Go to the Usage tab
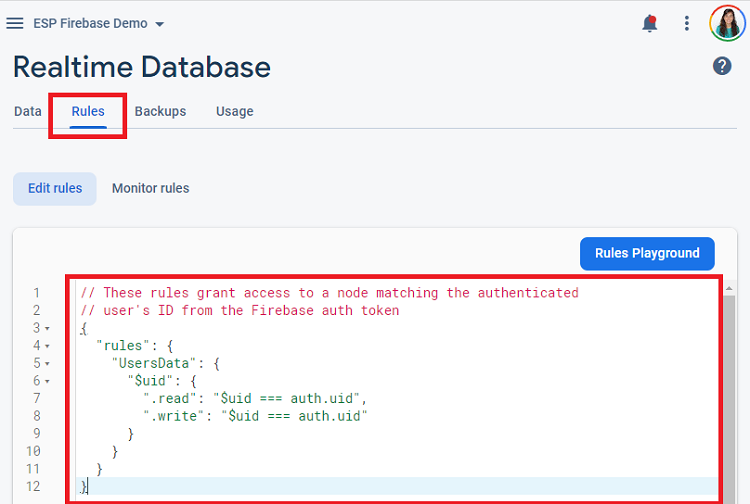Screen dimensions: 750x504 (x=234, y=111)
